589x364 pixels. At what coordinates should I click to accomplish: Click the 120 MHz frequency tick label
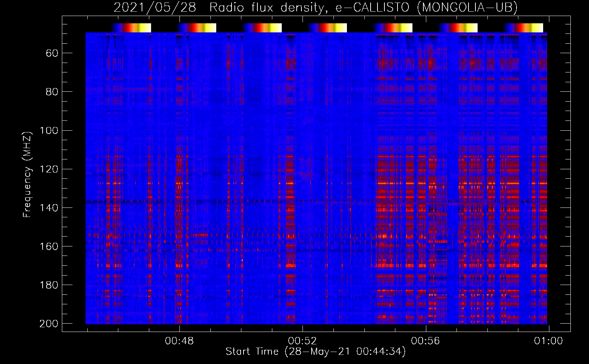49,169
